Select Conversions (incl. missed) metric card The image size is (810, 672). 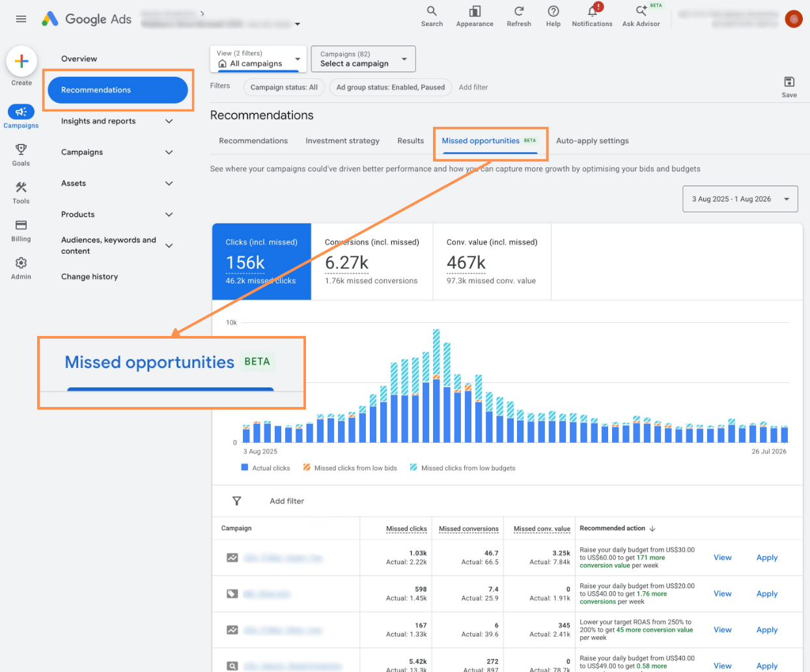point(372,262)
